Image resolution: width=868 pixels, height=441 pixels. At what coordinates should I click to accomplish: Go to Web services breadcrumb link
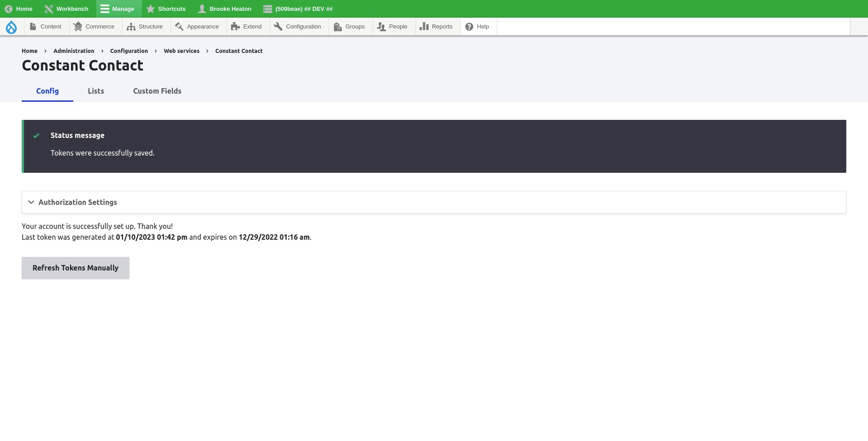click(181, 51)
